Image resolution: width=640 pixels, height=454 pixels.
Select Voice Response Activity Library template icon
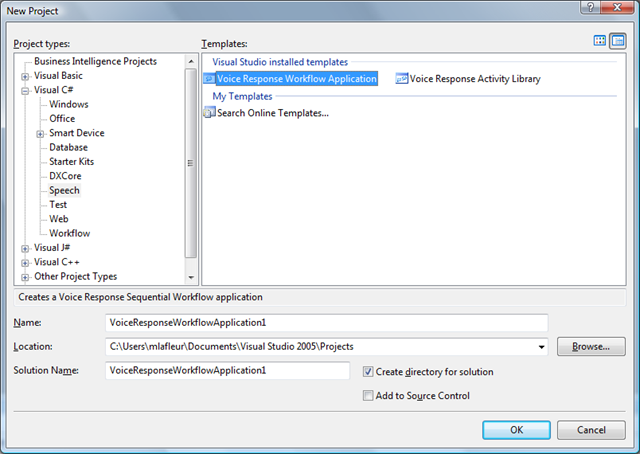pyautogui.click(x=402, y=78)
